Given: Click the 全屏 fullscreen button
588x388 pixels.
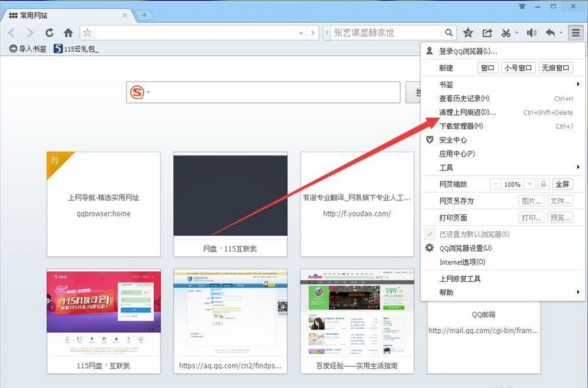Looking at the screenshot, I should (562, 184).
